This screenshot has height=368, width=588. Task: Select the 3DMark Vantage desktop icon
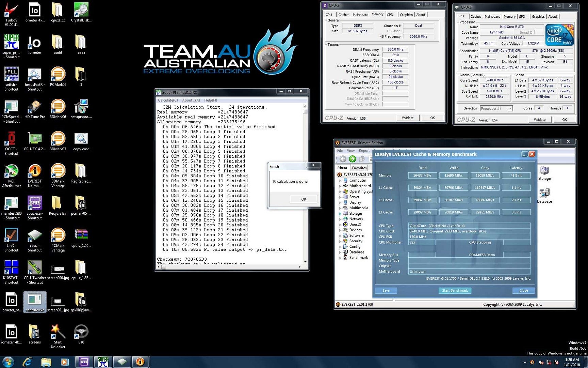58,175
